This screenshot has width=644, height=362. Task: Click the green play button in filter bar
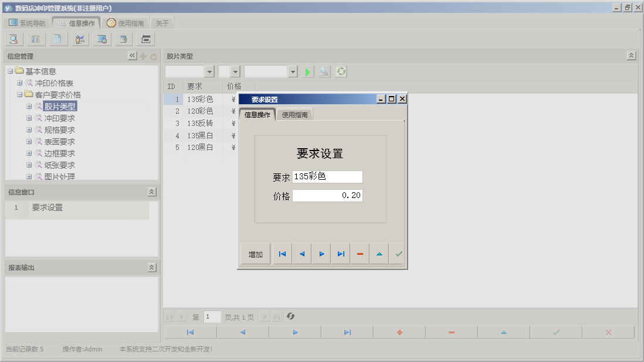(308, 71)
